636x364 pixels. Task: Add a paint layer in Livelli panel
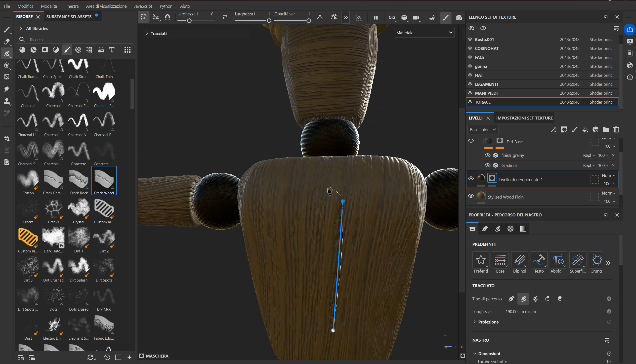click(575, 129)
